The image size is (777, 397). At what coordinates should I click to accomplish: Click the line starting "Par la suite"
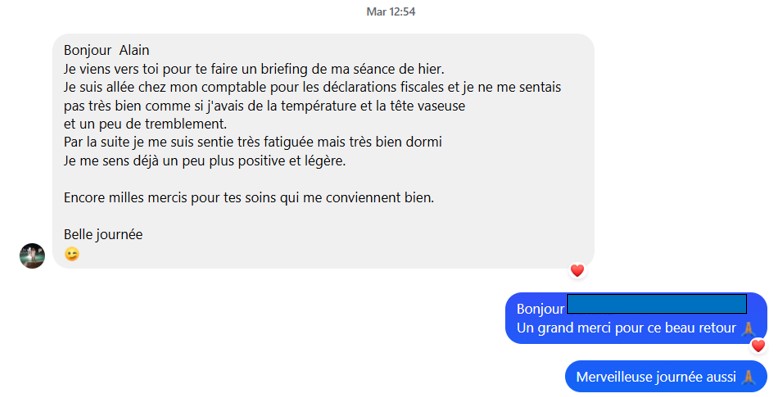[x=253, y=142]
